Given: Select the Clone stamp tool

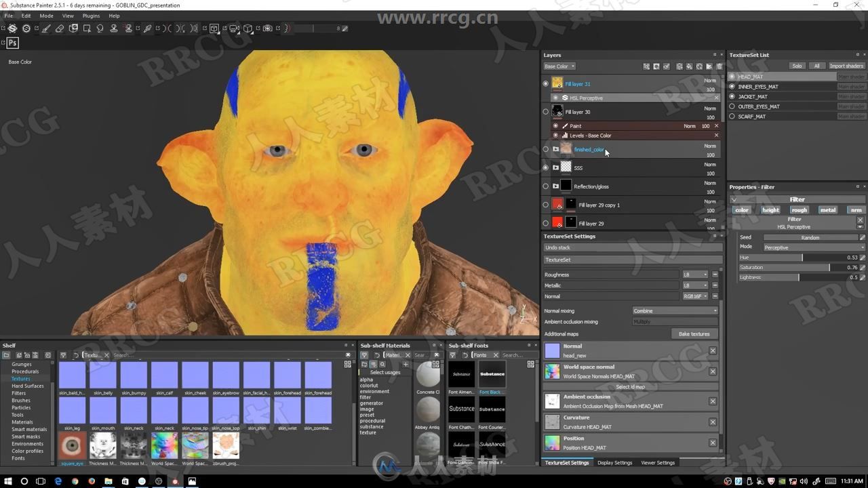Looking at the screenshot, I should click(x=113, y=28).
